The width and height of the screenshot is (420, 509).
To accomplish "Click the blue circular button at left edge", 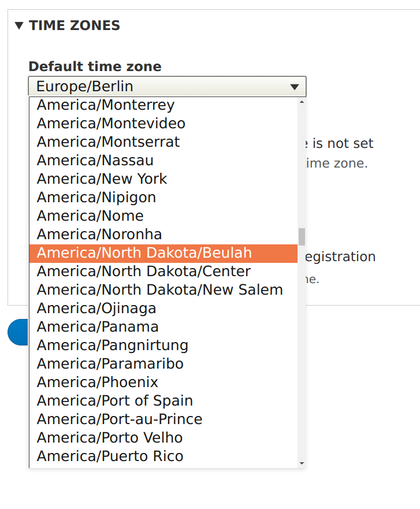I will pos(17,332).
